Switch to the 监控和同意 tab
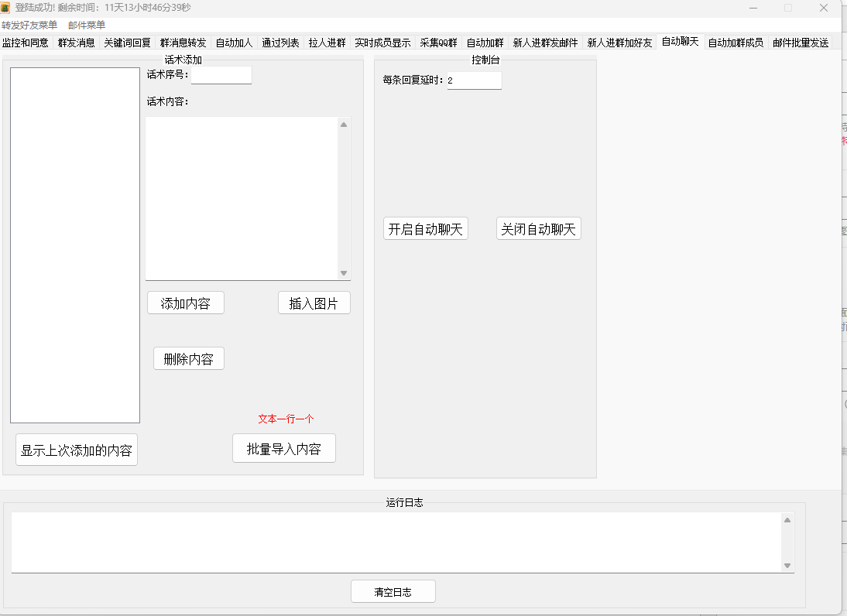The image size is (847, 616). [25, 43]
